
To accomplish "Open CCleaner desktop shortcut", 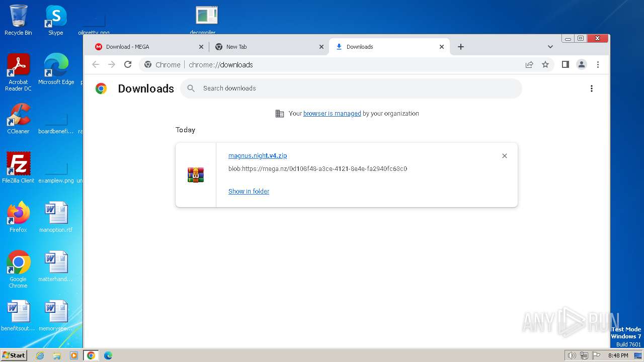I will [x=18, y=119].
